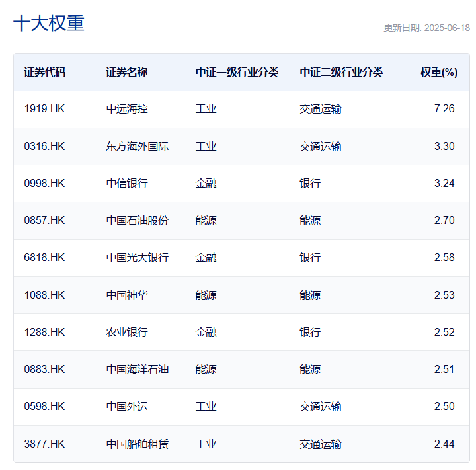
Task: Click 金融 in the 中国光大银行 row
Action: click(206, 258)
